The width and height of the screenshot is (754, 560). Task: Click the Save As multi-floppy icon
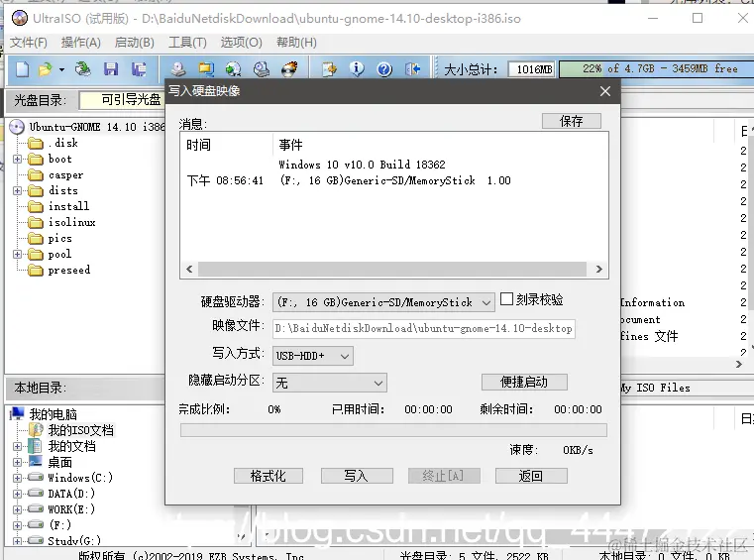tap(139, 69)
